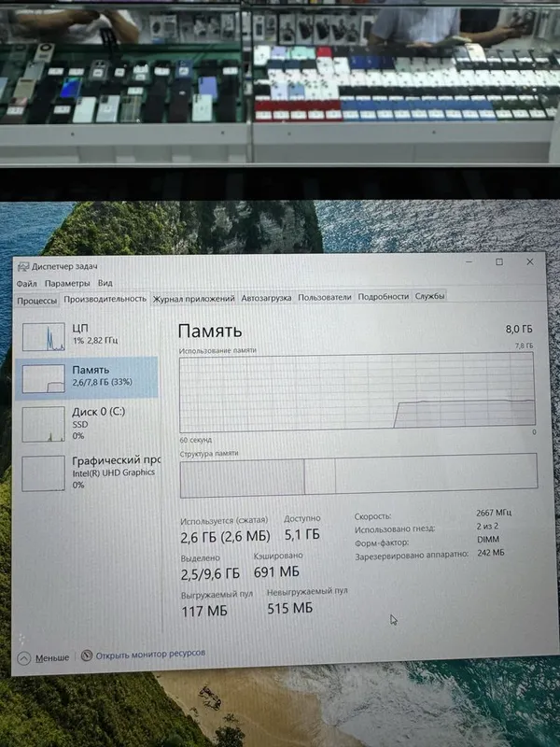Image resolution: width=560 pixels, height=747 pixels.
Task: Open the Параметры menu
Action: (x=67, y=284)
